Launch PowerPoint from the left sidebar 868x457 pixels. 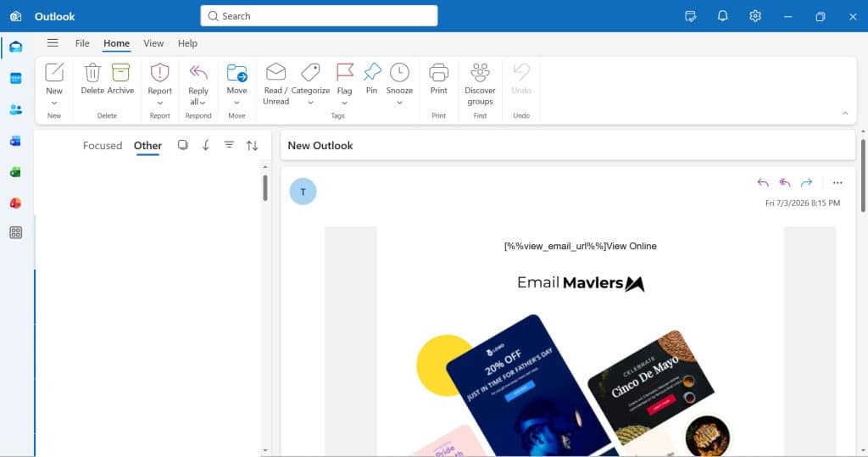pos(15,203)
